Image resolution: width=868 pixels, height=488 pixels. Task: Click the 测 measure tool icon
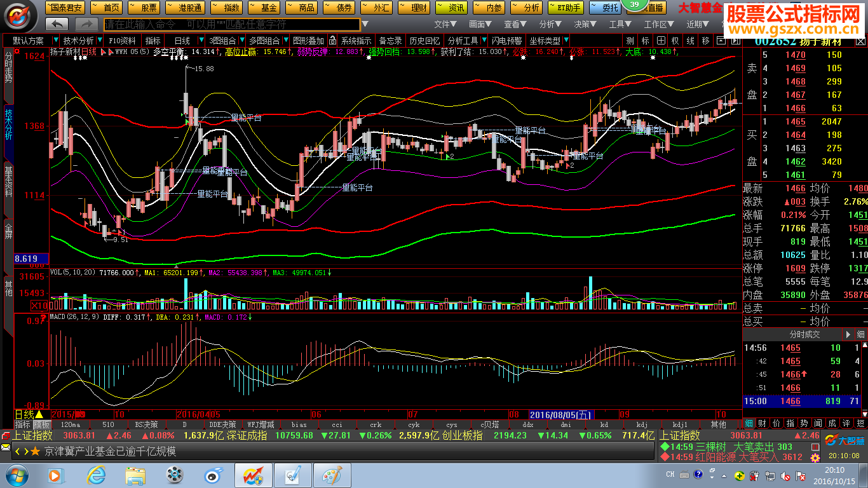pos(630,41)
